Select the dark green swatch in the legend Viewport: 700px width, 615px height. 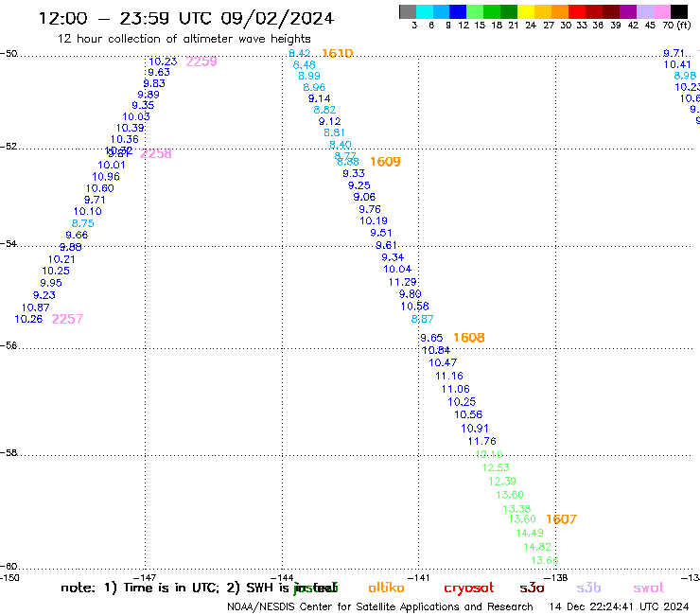(509, 11)
